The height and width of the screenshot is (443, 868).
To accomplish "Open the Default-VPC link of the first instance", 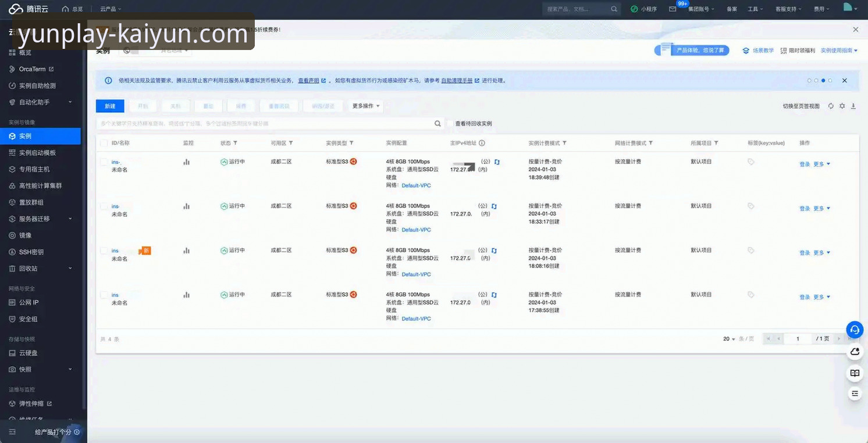I will tap(416, 185).
